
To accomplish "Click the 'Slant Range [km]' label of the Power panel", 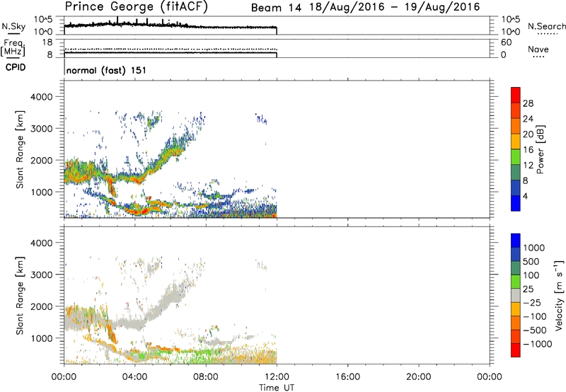I will click(x=21, y=149).
